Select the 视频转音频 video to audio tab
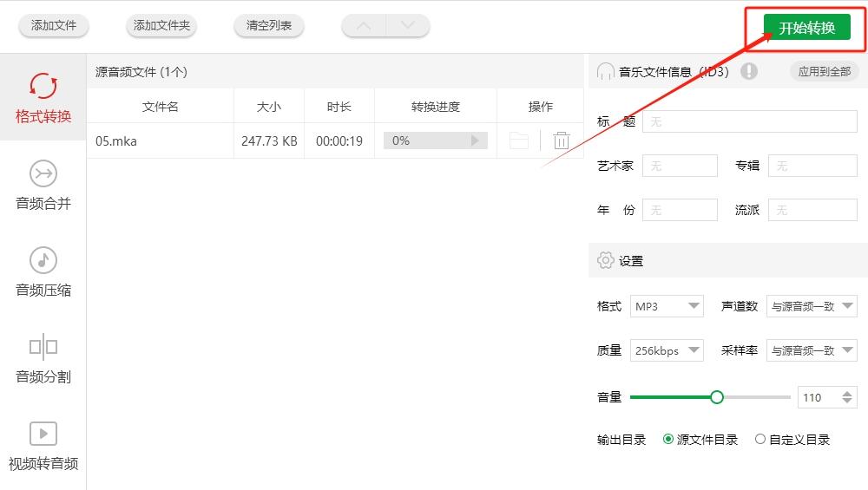The image size is (868, 490). [43, 445]
